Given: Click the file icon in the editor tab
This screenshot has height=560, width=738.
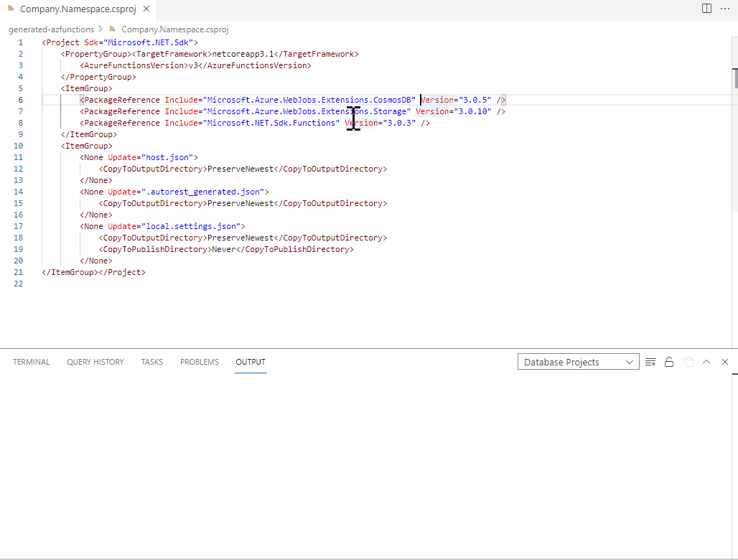Looking at the screenshot, I should click(11, 9).
